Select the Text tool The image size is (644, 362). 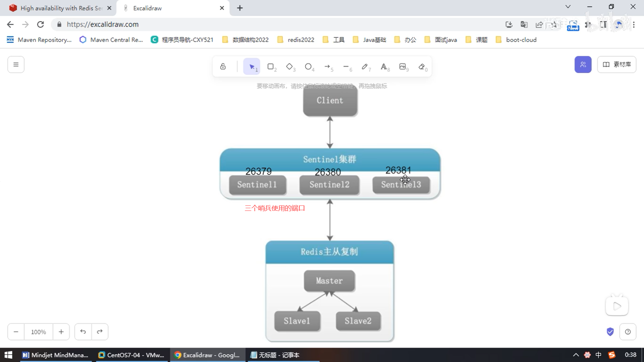tap(384, 67)
